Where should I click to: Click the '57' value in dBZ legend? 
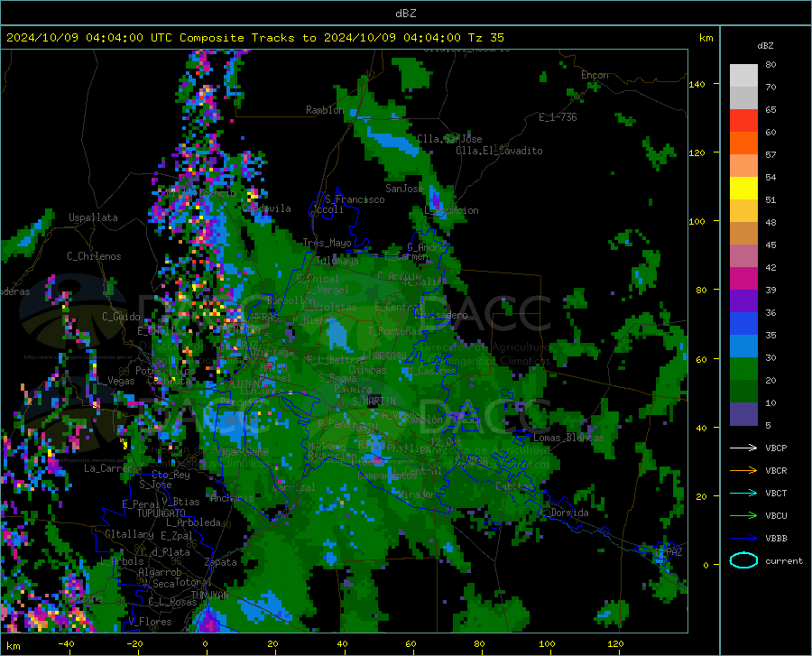tap(770, 155)
